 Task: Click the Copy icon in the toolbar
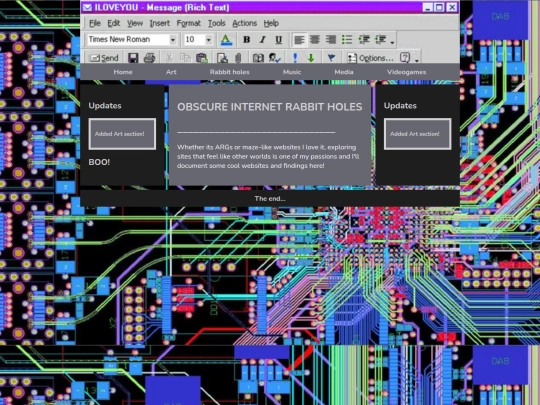[x=185, y=58]
